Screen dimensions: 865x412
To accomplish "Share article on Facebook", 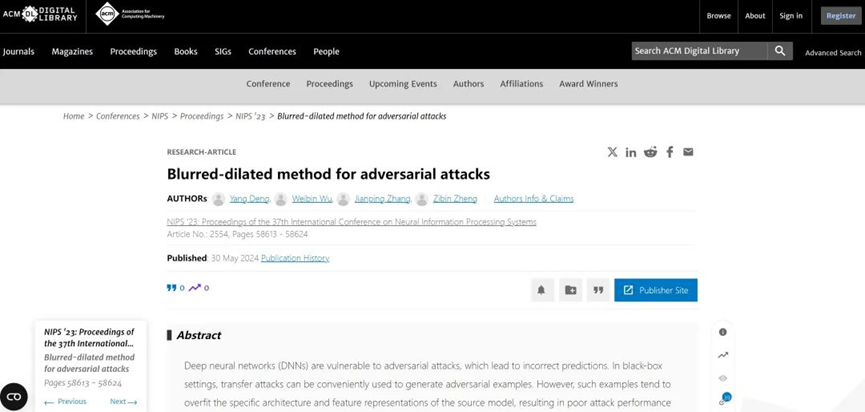I will (669, 152).
